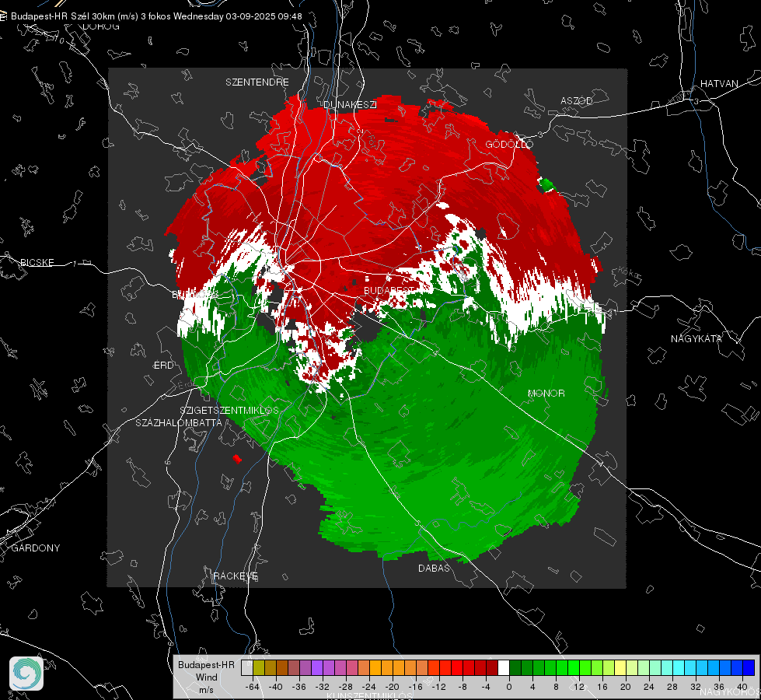Click the MONOR town label
This screenshot has height=700, width=761.
tap(546, 393)
